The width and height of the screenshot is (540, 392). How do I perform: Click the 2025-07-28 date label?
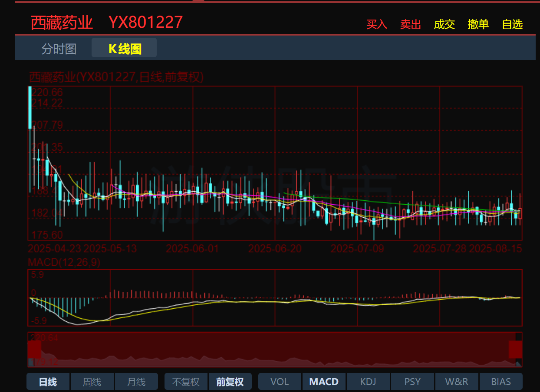[x=440, y=249]
